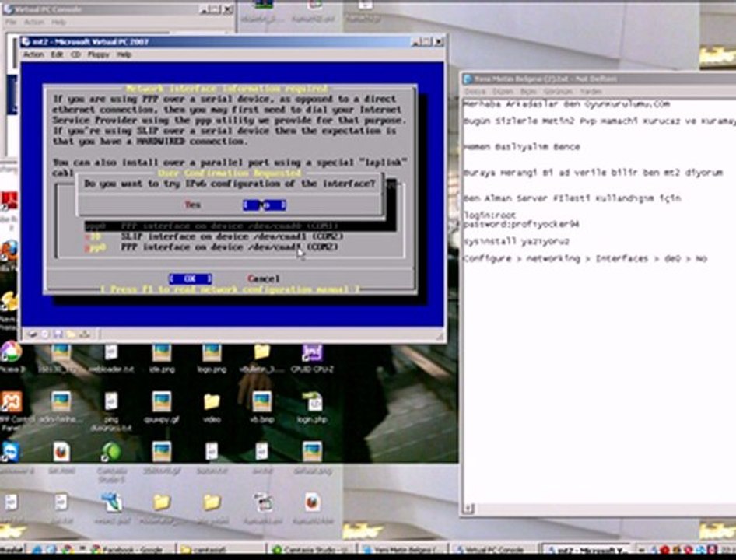Select webloader.txt desktop file
The width and height of the screenshot is (736, 560).
click(111, 359)
